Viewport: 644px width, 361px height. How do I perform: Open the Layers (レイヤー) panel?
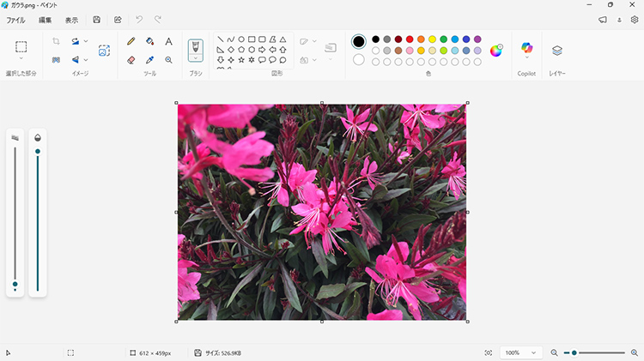(x=557, y=51)
